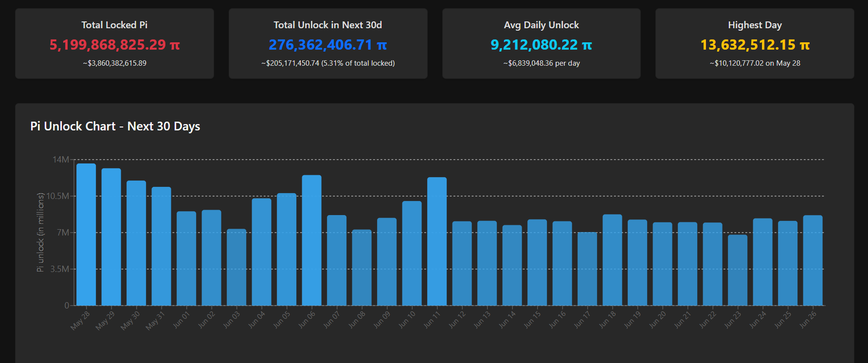Select the Total Unlock in Next 30d value

[x=327, y=45]
